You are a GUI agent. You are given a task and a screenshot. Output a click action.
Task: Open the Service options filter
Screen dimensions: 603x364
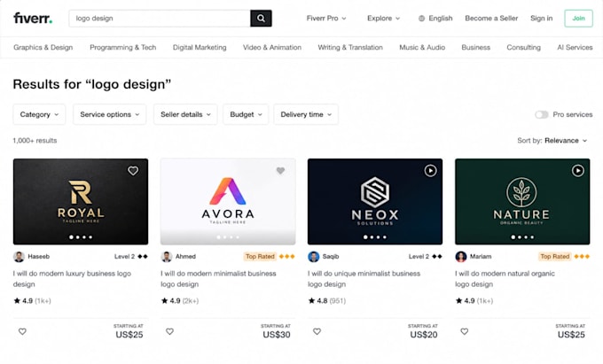coord(110,114)
